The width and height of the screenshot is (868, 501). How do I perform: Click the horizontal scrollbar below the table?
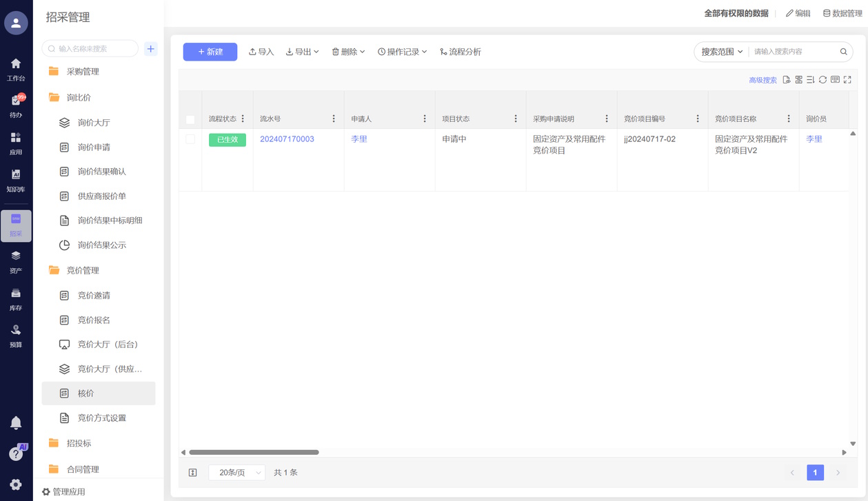click(x=254, y=453)
